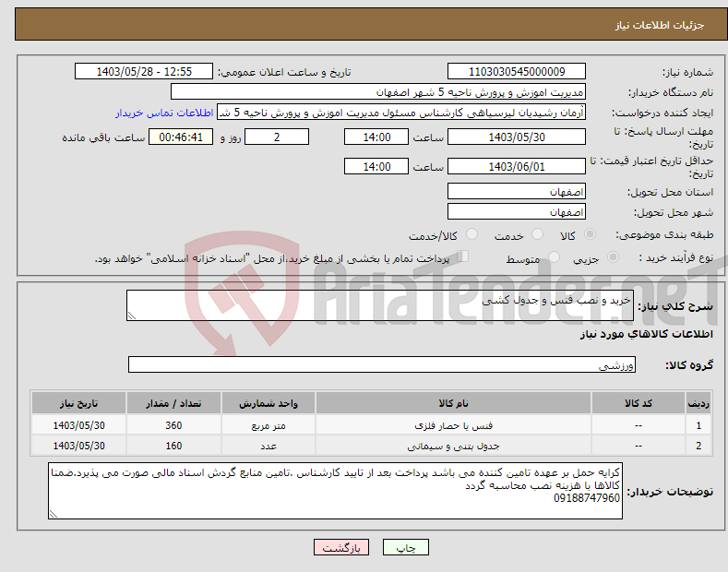Viewport: 728px width, 572px height.
Task: Click the price validity time 14:00 field
Action: tap(376, 166)
